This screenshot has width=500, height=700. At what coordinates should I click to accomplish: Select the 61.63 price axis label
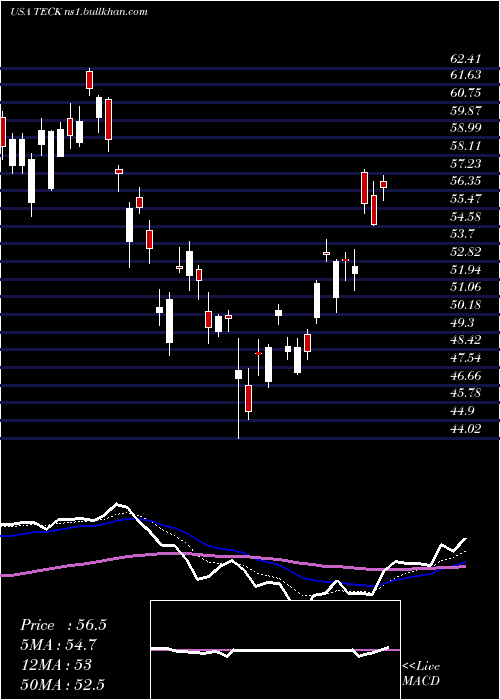click(465, 75)
